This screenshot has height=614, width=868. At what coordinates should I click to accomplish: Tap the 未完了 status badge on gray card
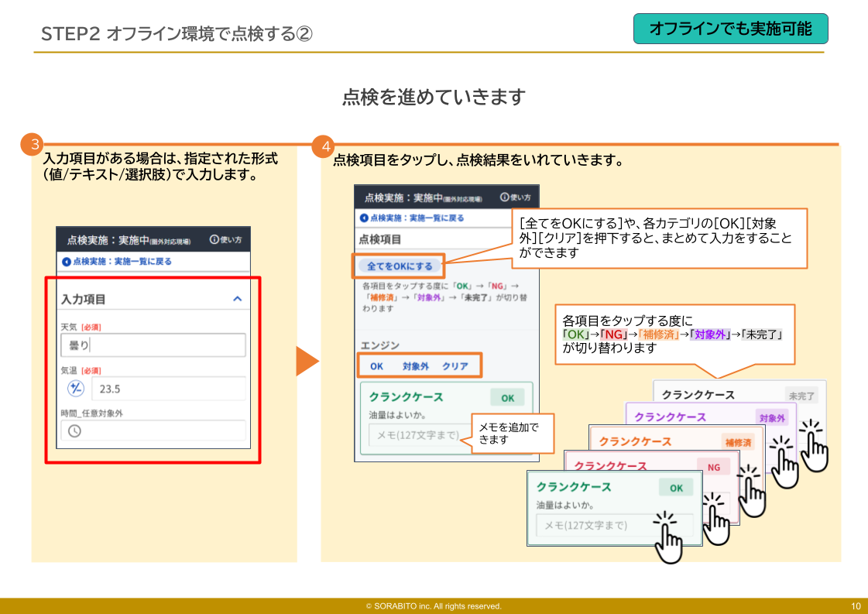coord(801,396)
